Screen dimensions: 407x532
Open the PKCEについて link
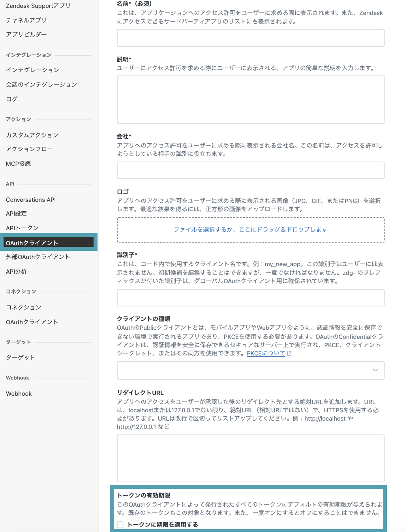coord(266,353)
